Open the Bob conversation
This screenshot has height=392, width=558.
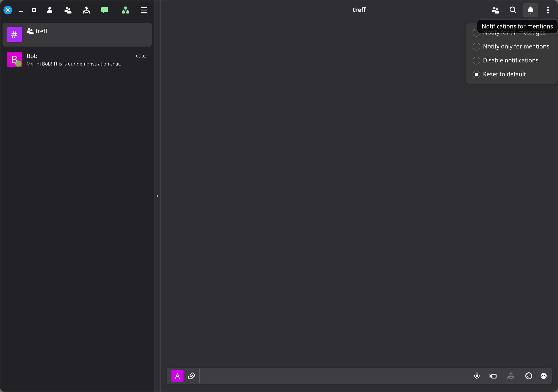tap(77, 59)
